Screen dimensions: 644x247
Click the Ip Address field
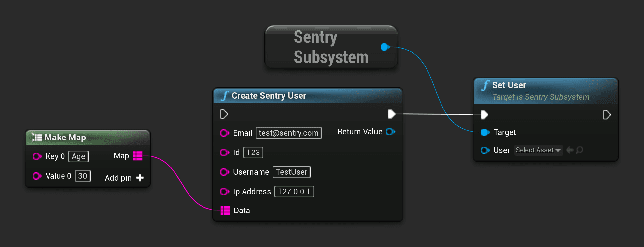(x=294, y=192)
